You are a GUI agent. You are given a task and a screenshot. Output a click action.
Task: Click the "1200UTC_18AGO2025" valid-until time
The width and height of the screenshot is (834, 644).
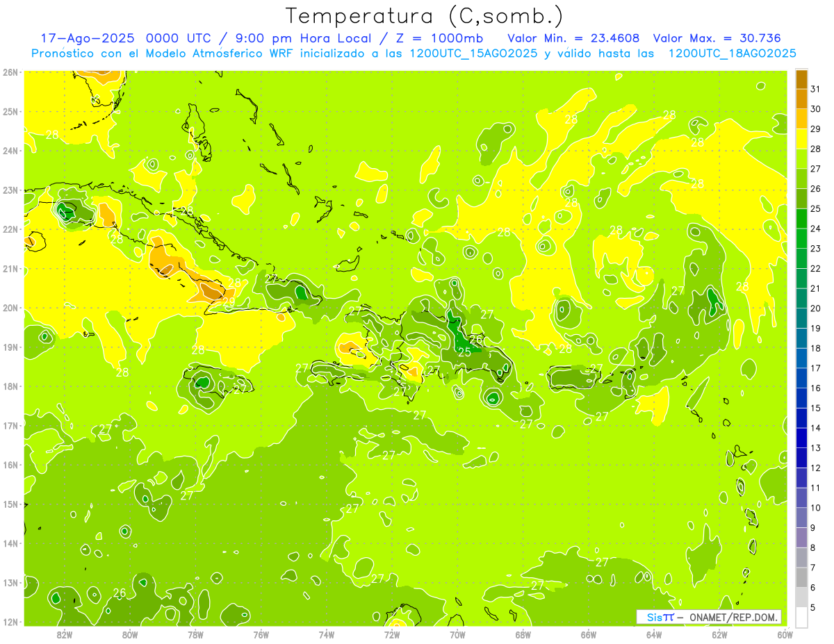coord(732,53)
